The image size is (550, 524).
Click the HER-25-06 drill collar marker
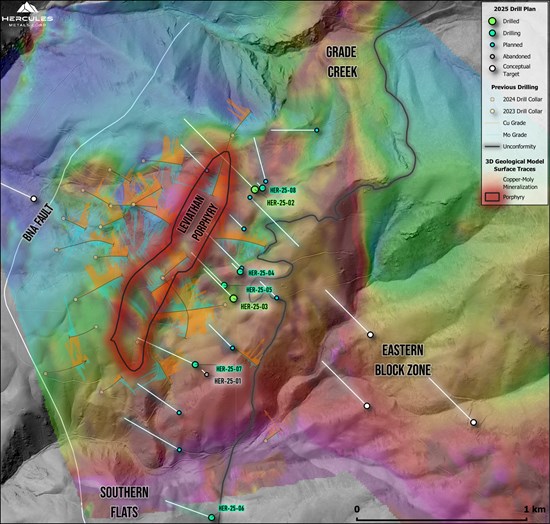[x=211, y=517]
